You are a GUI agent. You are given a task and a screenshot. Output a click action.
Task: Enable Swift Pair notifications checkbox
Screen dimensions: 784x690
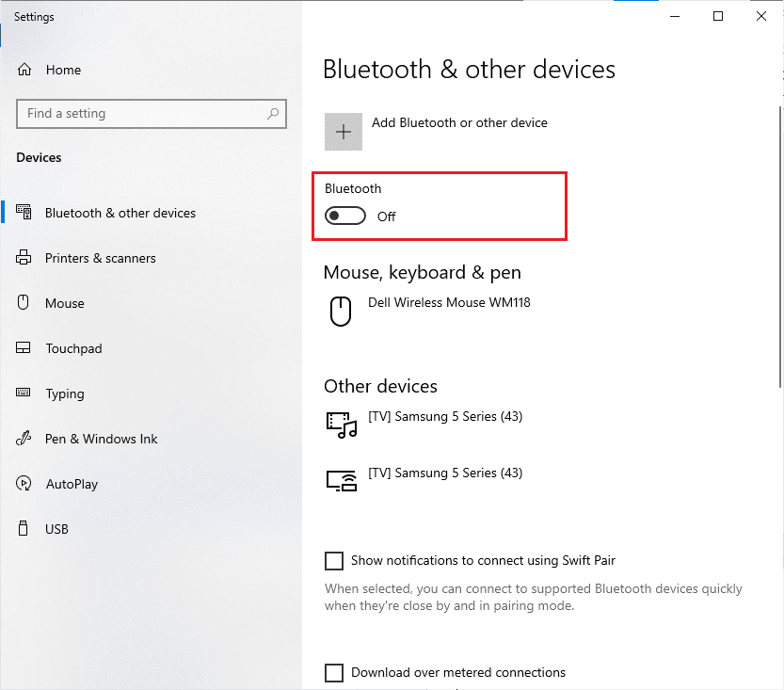(334, 561)
